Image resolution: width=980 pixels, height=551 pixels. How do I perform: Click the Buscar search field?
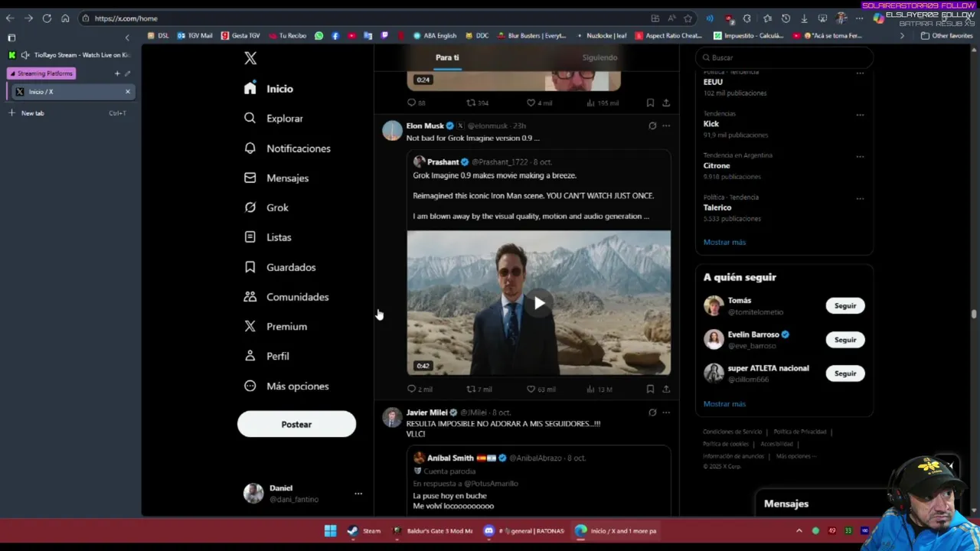click(784, 57)
